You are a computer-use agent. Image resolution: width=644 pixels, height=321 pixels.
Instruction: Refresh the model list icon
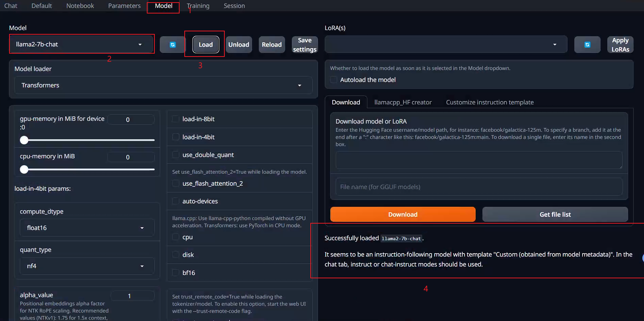pyautogui.click(x=173, y=45)
